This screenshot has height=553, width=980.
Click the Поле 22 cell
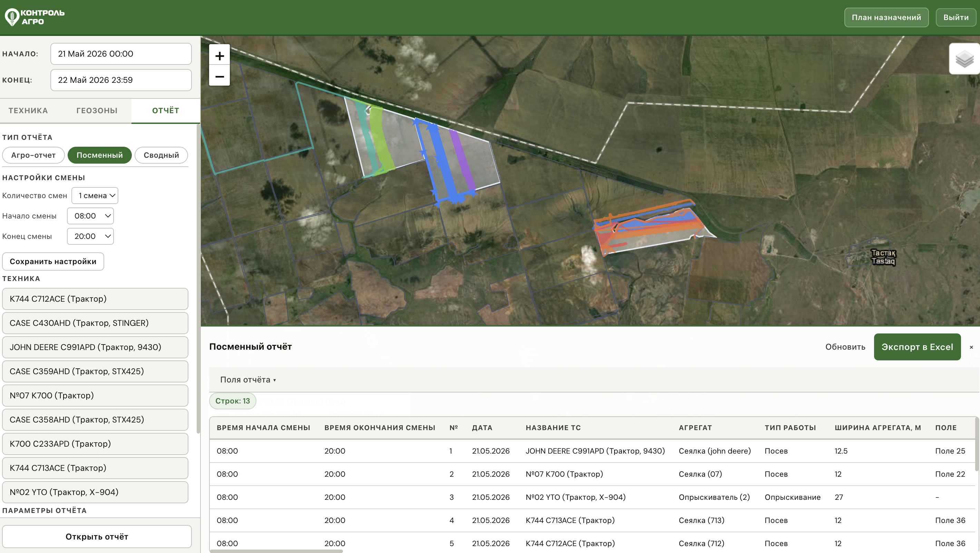point(950,474)
